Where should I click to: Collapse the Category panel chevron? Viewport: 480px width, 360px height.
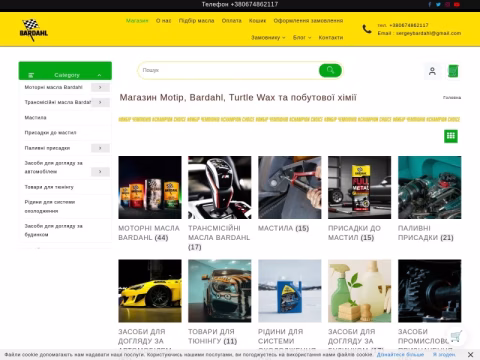99,75
